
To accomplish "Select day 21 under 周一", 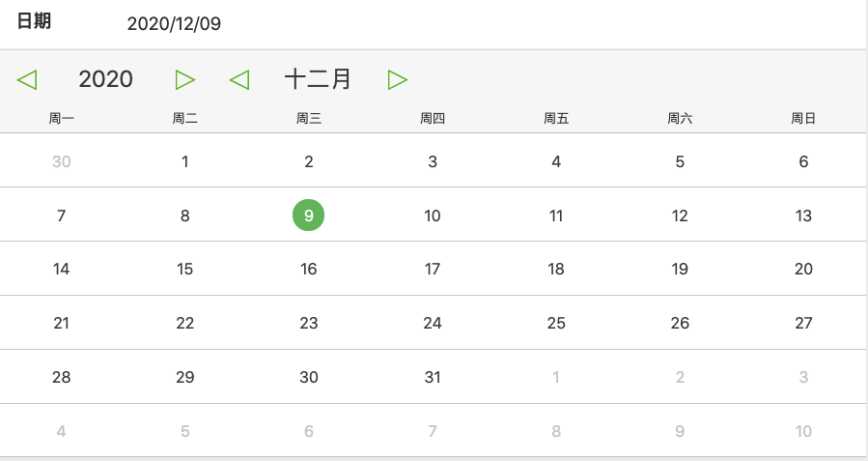I will pos(62,323).
